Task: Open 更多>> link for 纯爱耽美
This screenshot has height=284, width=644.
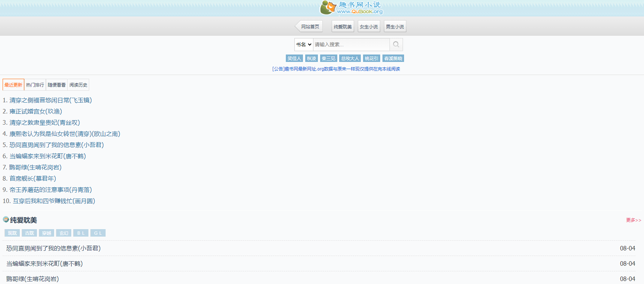Action: point(633,220)
